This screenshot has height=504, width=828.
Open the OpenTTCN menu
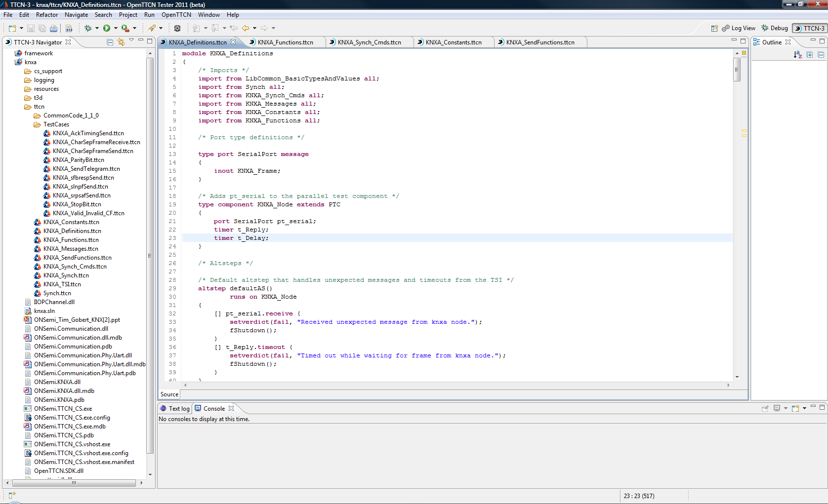[x=176, y=15]
